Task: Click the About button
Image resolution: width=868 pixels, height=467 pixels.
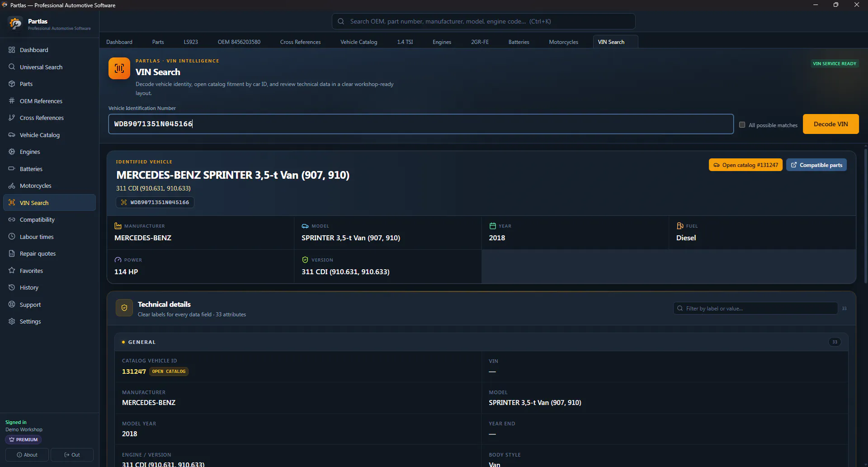Action: [27, 455]
